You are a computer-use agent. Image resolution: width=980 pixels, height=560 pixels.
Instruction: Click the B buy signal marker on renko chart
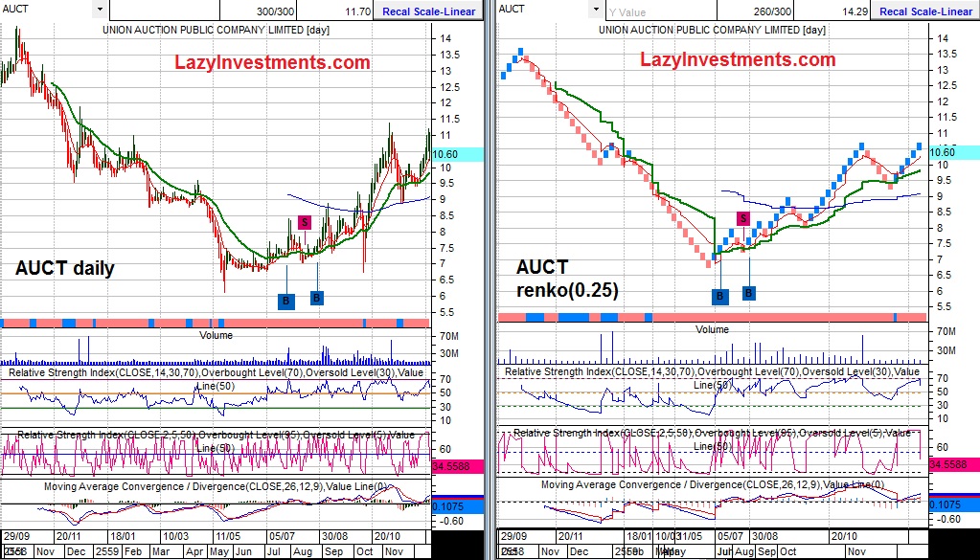click(x=719, y=296)
